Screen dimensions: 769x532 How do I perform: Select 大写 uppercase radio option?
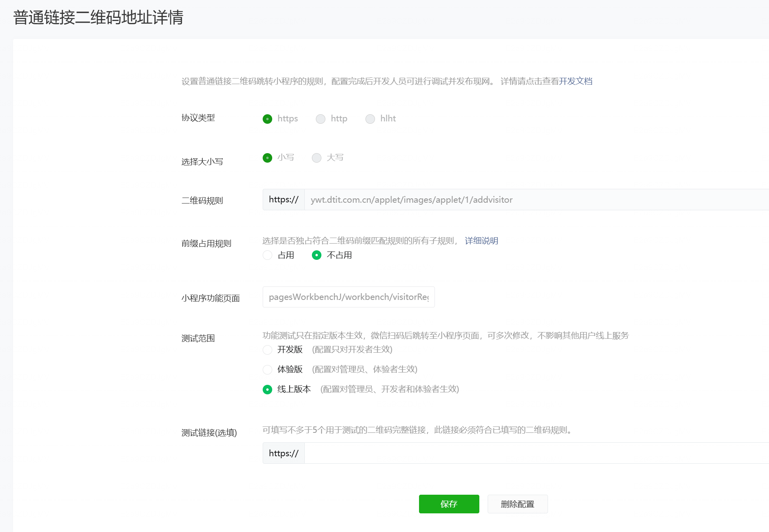pyautogui.click(x=317, y=158)
